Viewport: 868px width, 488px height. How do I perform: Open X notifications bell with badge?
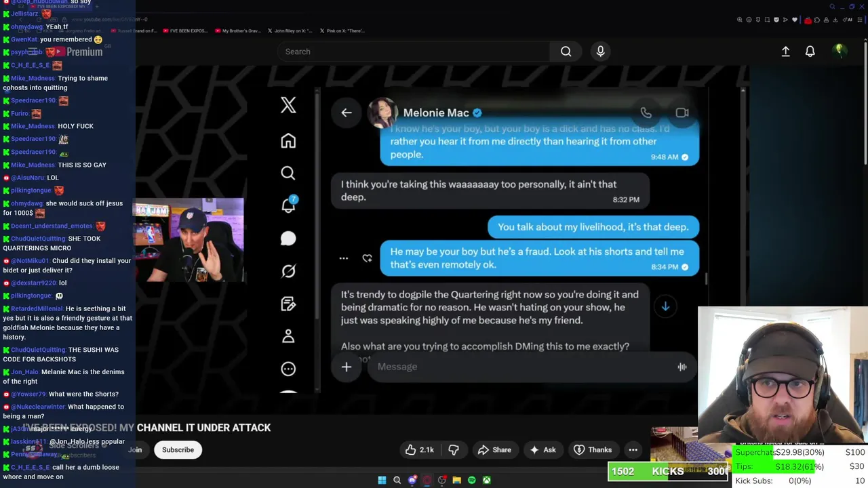[x=289, y=205]
